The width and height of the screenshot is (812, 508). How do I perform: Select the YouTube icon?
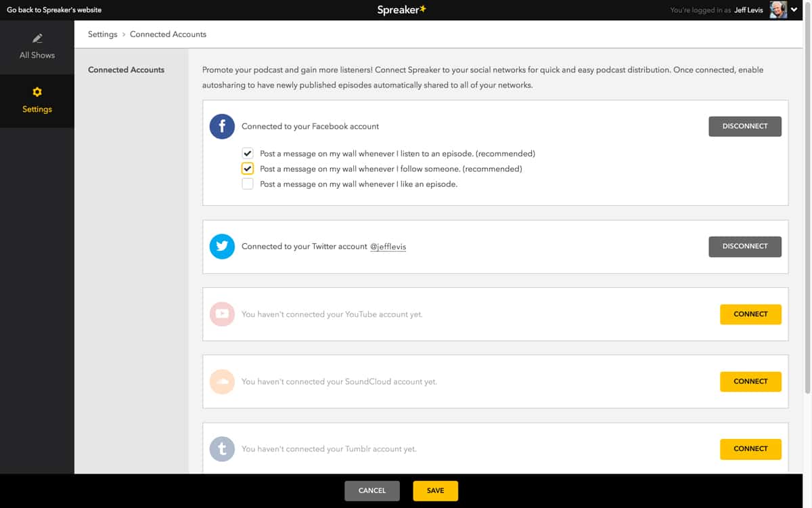click(222, 314)
